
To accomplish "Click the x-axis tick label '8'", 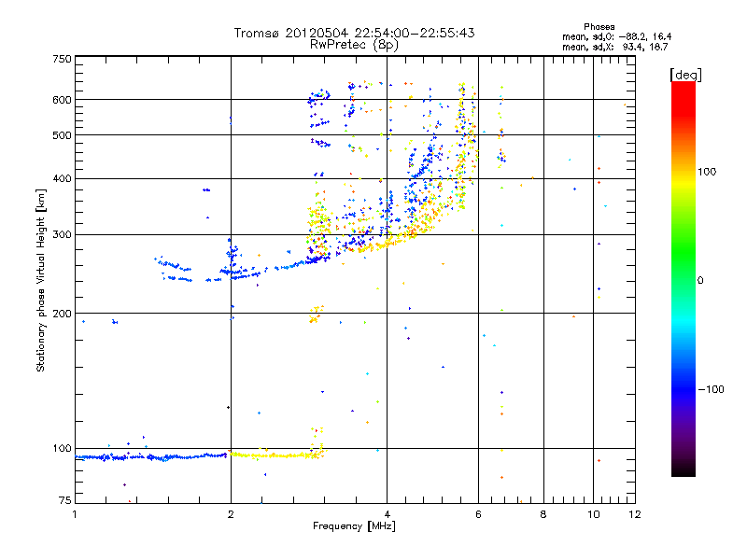I will [x=543, y=514].
